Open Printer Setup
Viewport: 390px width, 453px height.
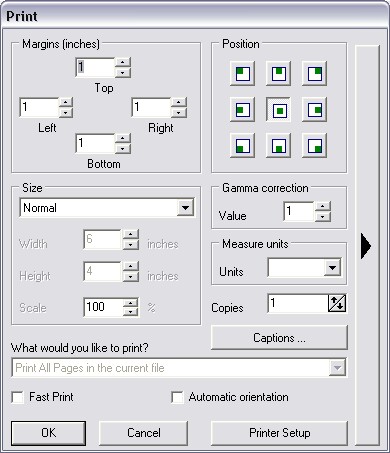coord(279,433)
